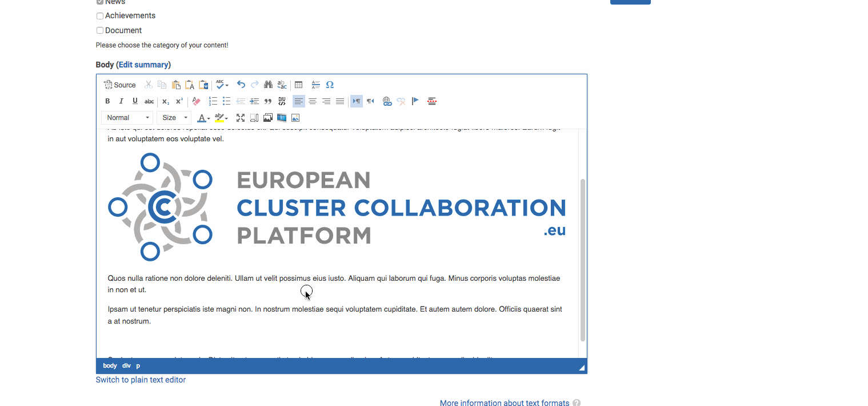Apply block quote formatting

click(268, 101)
